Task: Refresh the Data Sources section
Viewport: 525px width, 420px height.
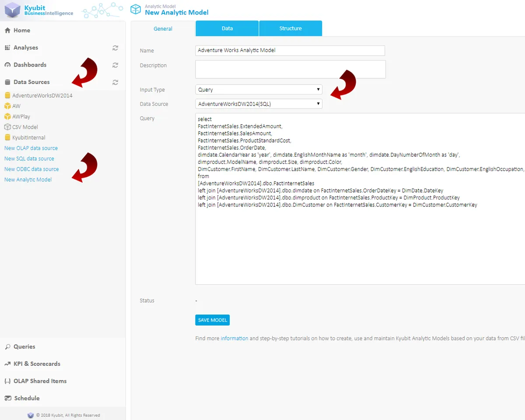Action: pyautogui.click(x=115, y=82)
